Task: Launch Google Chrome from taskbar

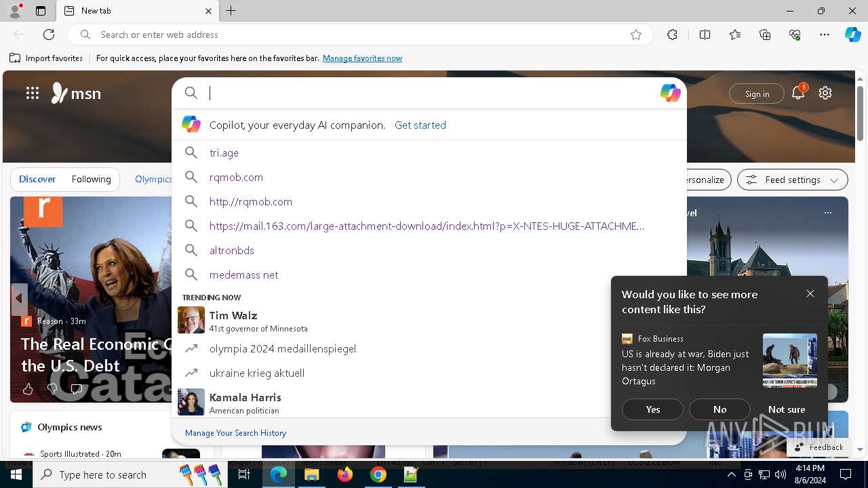Action: pos(378,474)
